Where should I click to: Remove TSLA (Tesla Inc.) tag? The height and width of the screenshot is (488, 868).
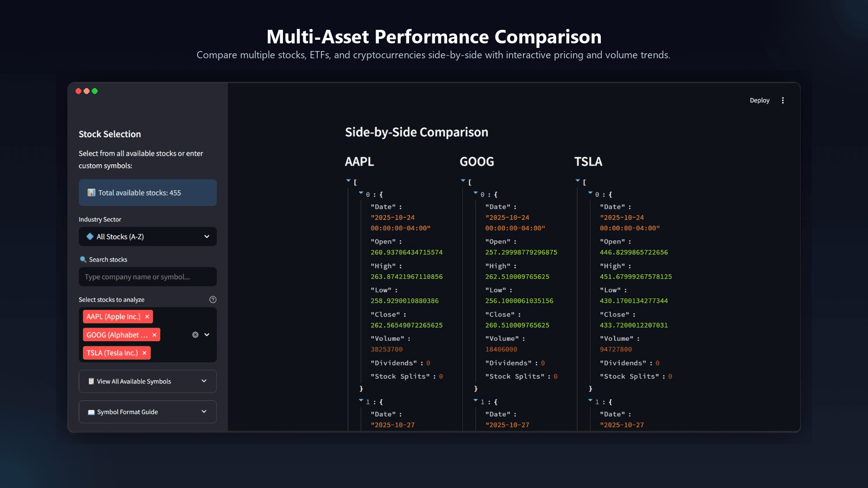[144, 353]
